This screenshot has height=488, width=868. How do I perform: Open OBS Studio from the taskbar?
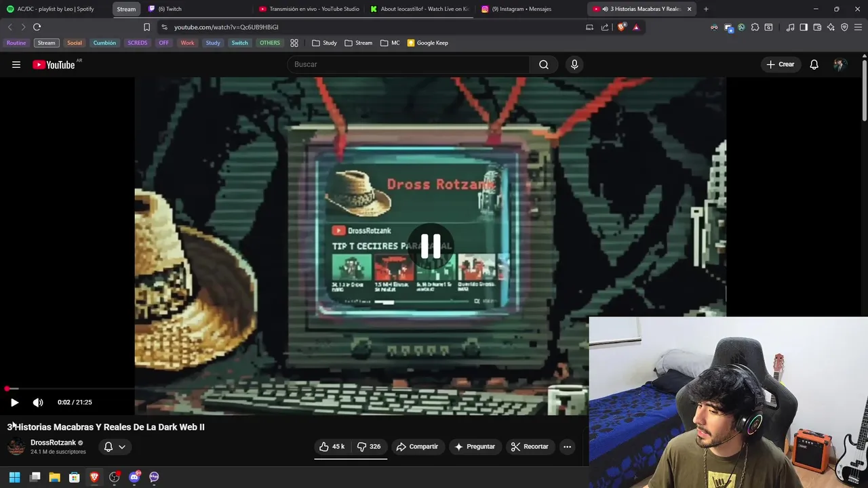pos(115,477)
